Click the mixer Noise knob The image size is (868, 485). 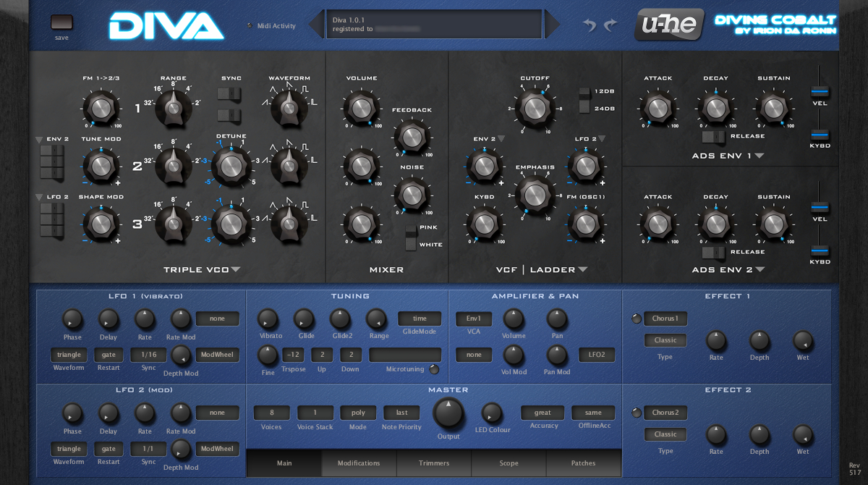411,195
